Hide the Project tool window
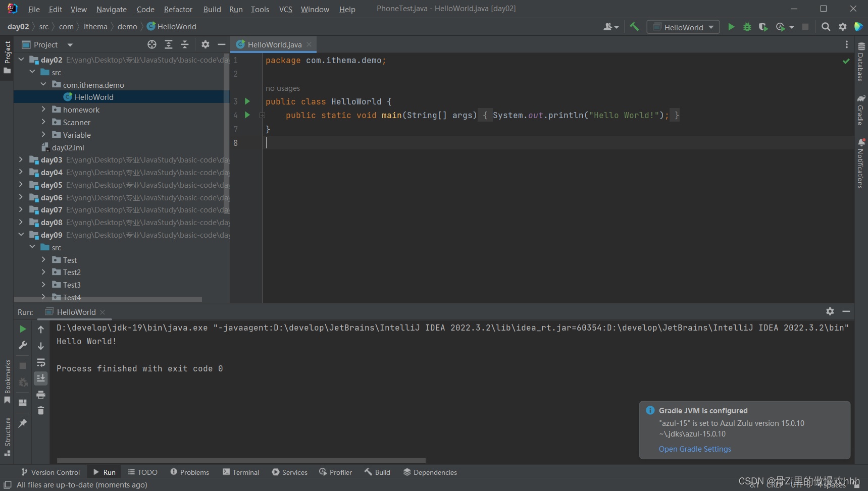Image resolution: width=868 pixels, height=491 pixels. pyautogui.click(x=221, y=44)
